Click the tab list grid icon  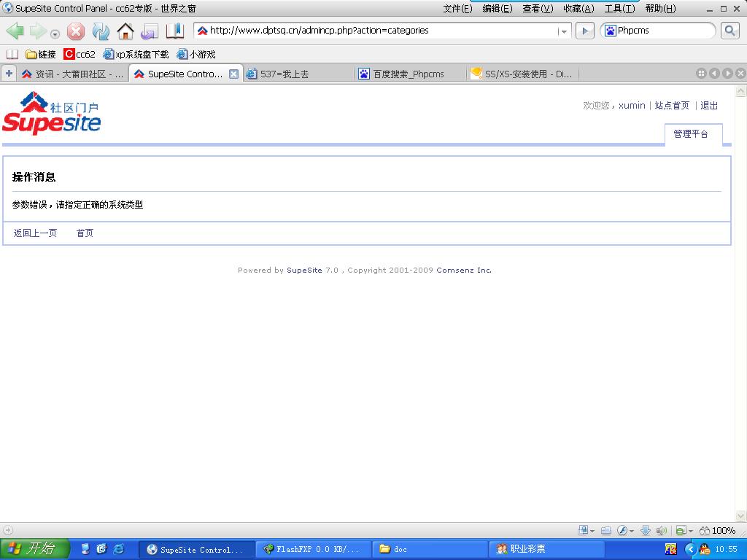point(701,74)
